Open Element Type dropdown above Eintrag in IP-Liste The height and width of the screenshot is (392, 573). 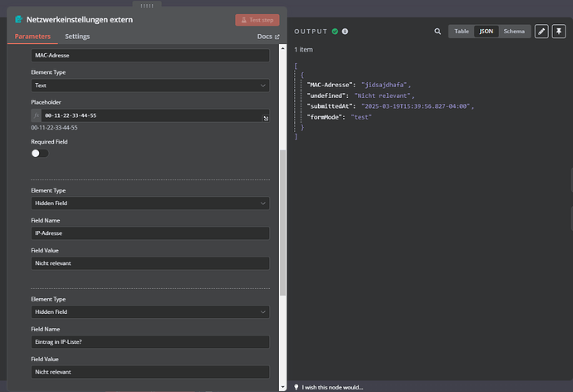point(150,311)
